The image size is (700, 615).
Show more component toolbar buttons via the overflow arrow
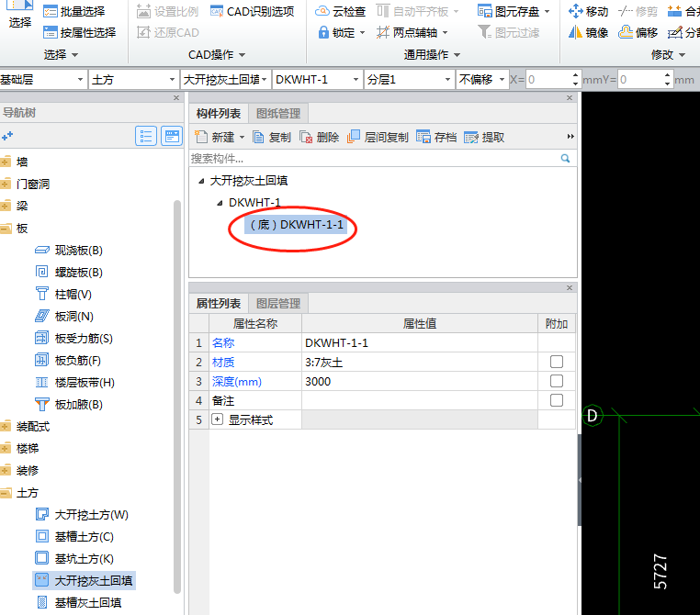[x=570, y=137]
